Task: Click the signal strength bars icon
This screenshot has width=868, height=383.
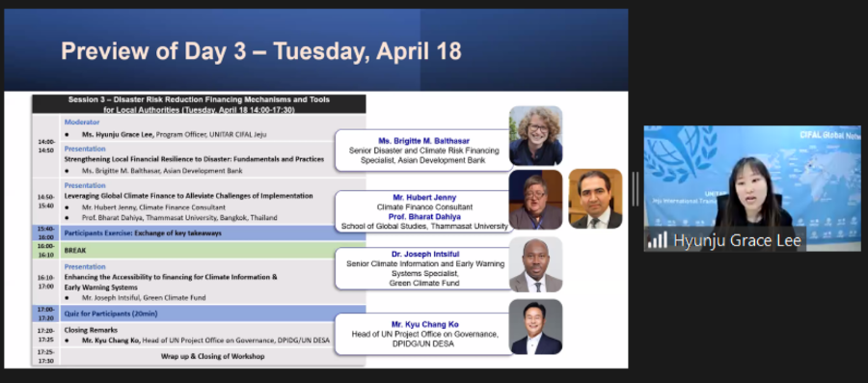Action: click(658, 240)
